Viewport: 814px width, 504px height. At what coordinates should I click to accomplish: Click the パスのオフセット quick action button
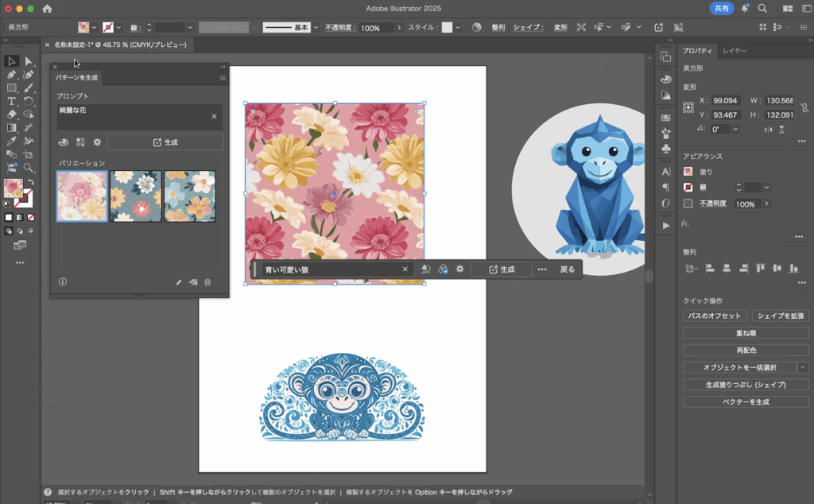click(714, 316)
